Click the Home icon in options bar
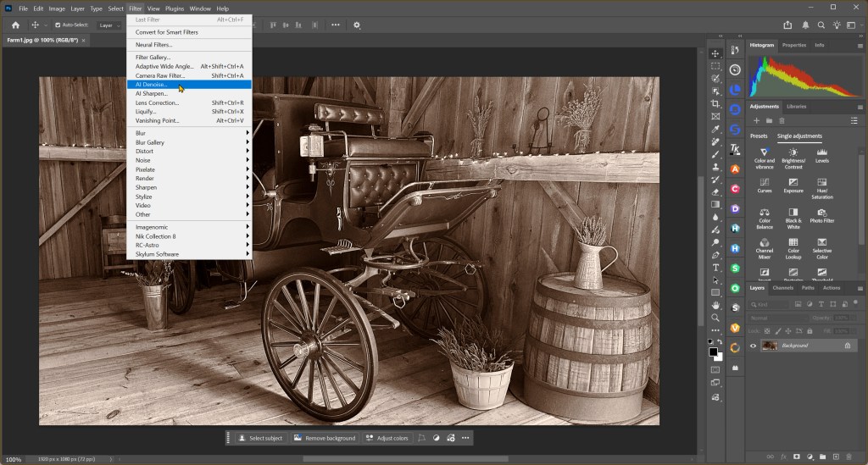 click(x=15, y=25)
